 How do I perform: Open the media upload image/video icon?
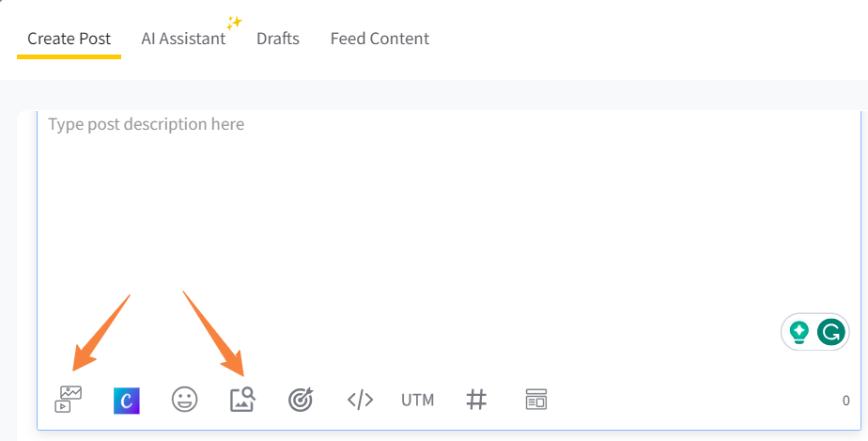(x=68, y=400)
